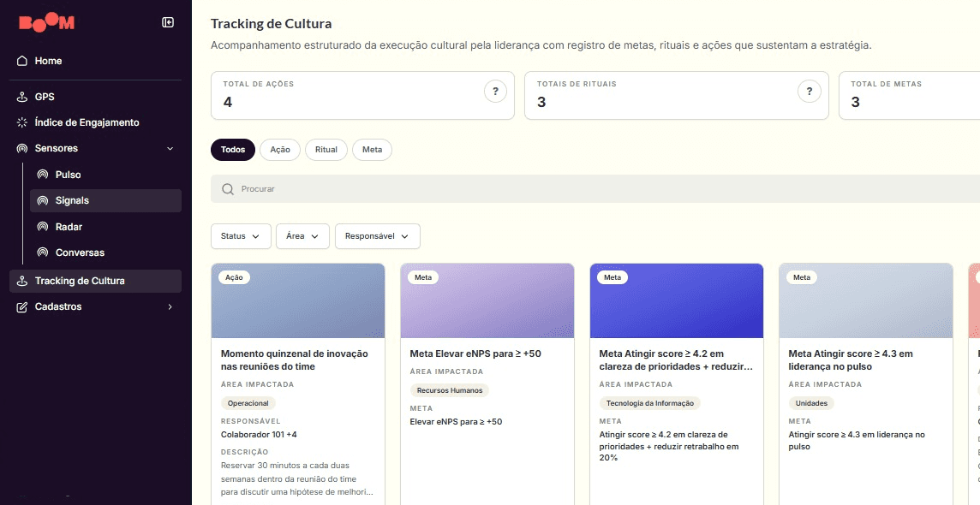Viewport: 980px width, 505px height.
Task: Click the Operacional area tag
Action: [x=248, y=403]
